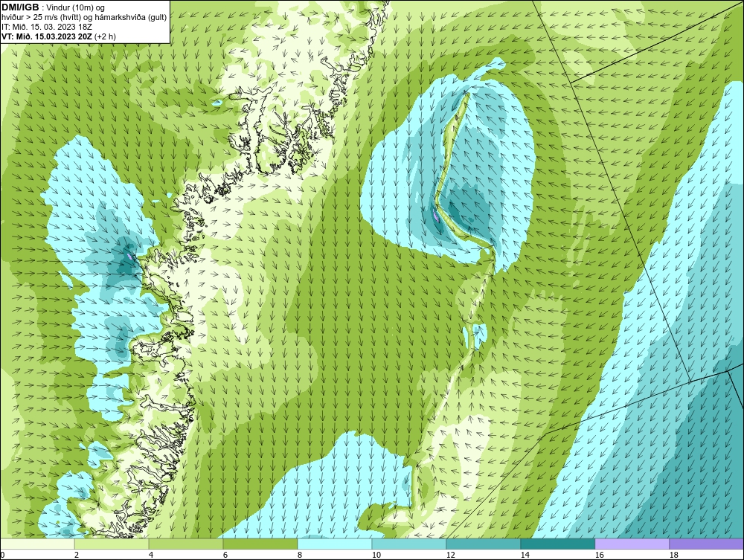Click the 0–2 m/s palest legend swatch
Image resolution: width=744 pixels, height=560 pixels.
click(37, 544)
